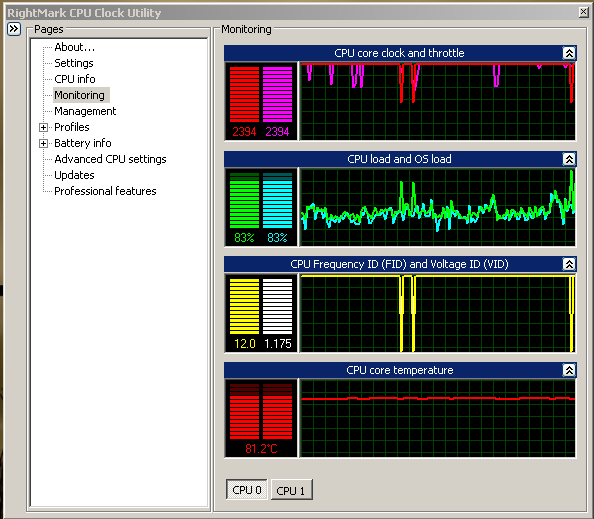594x519 pixels.
Task: Open the Settings page
Action: point(73,63)
